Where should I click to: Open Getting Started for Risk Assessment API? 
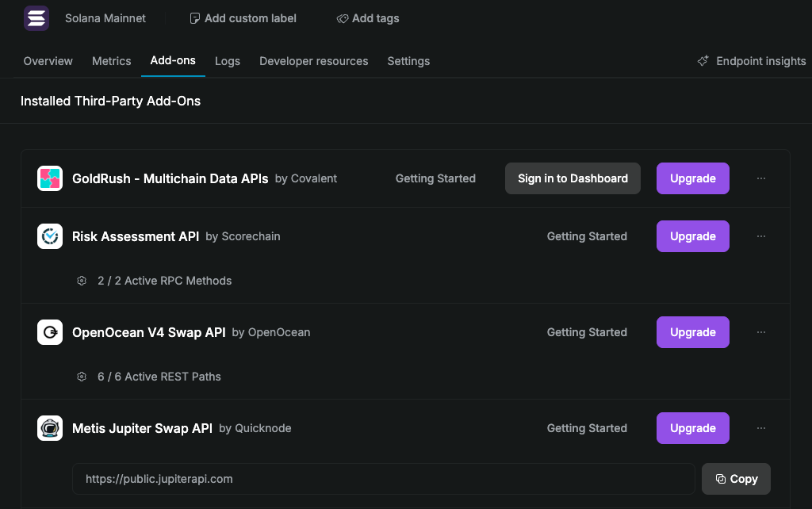[587, 236]
